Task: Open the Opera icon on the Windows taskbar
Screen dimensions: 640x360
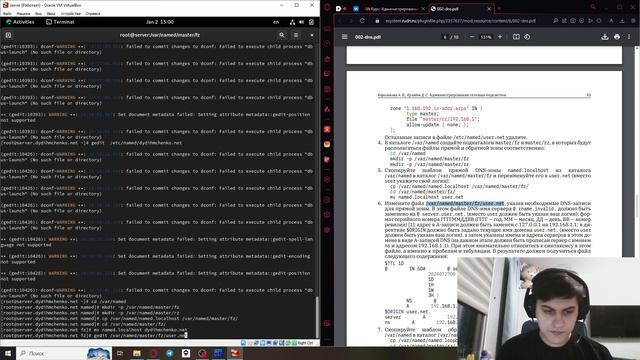Action: tap(153, 353)
